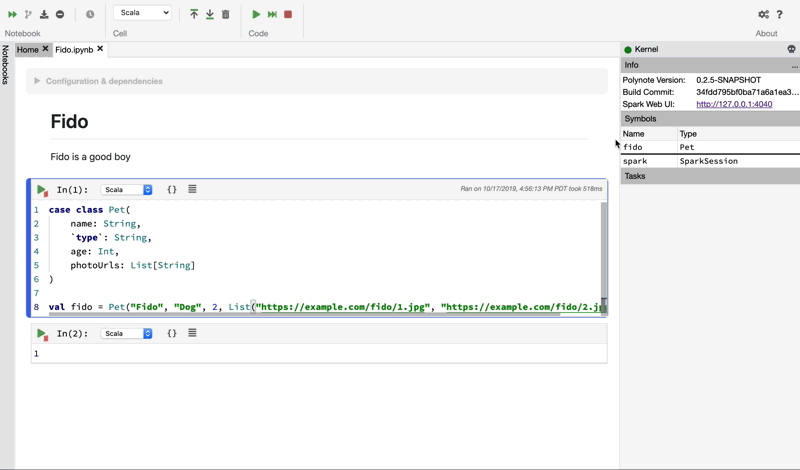
Task: Click the kernel skull kill icon
Action: point(791,49)
